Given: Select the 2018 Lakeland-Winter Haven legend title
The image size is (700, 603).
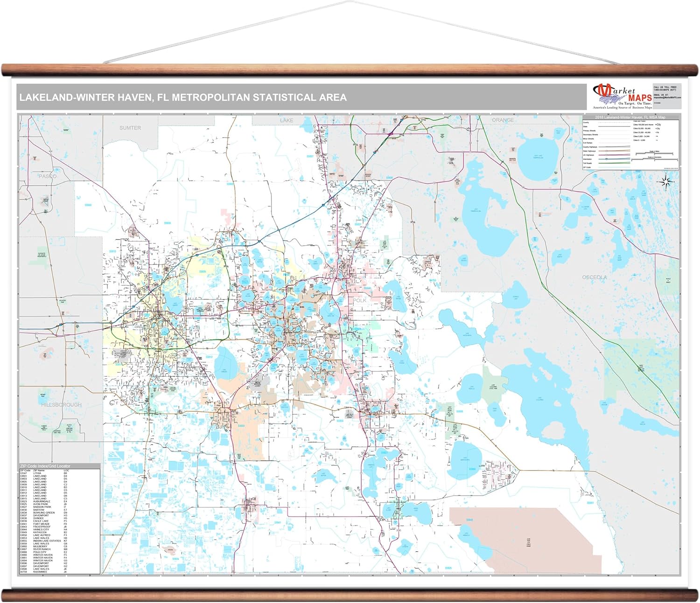Looking at the screenshot, I should tap(630, 118).
